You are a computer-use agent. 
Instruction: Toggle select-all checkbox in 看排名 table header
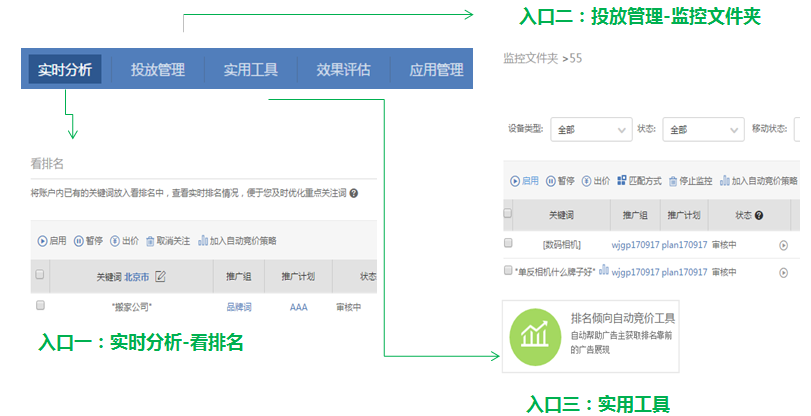point(40,276)
